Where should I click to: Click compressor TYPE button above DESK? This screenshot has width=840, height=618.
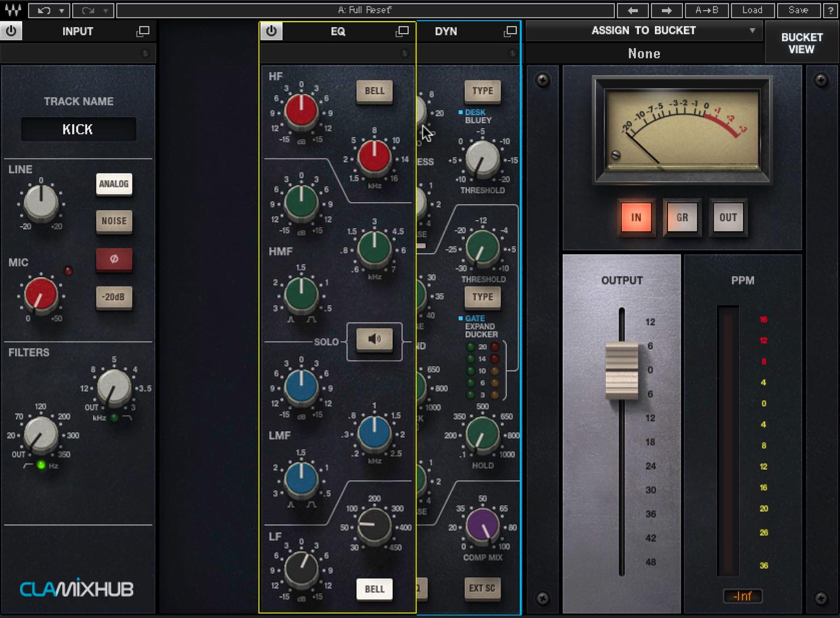pos(482,91)
